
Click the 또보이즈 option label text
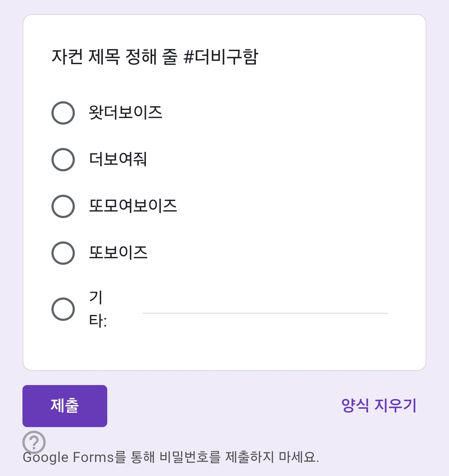tap(118, 253)
